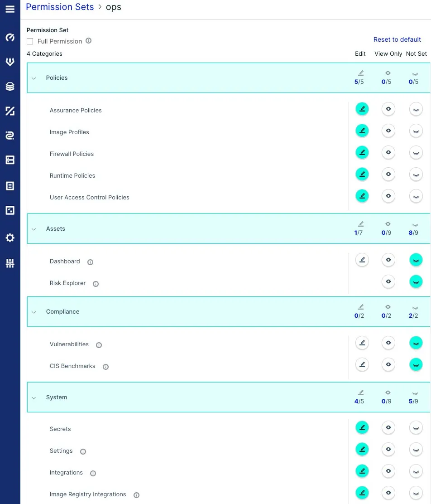Show info icon next to CIS Benchmarks

(105, 367)
